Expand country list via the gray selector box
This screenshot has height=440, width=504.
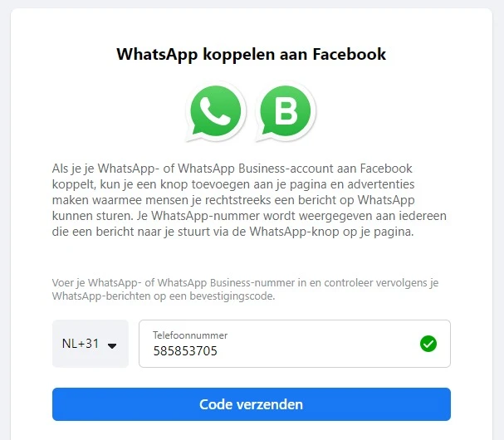click(x=91, y=344)
